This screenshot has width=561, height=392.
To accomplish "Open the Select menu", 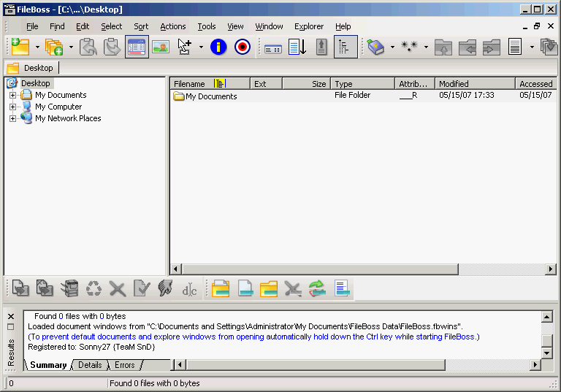I will coord(111,26).
